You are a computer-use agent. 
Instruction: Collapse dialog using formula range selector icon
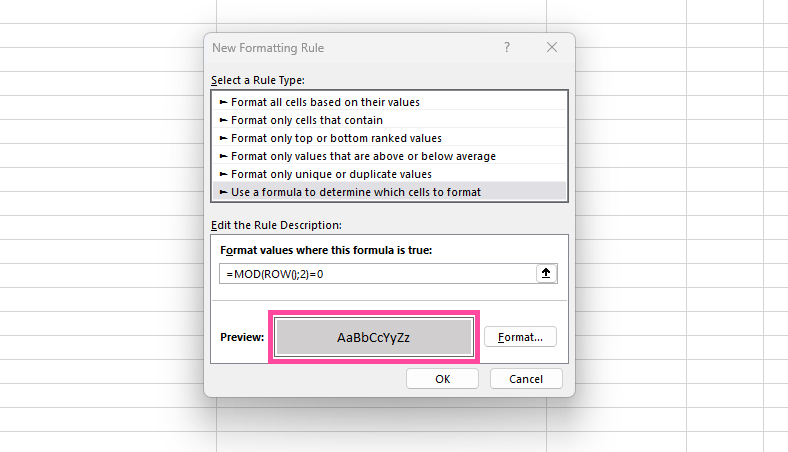pos(548,273)
